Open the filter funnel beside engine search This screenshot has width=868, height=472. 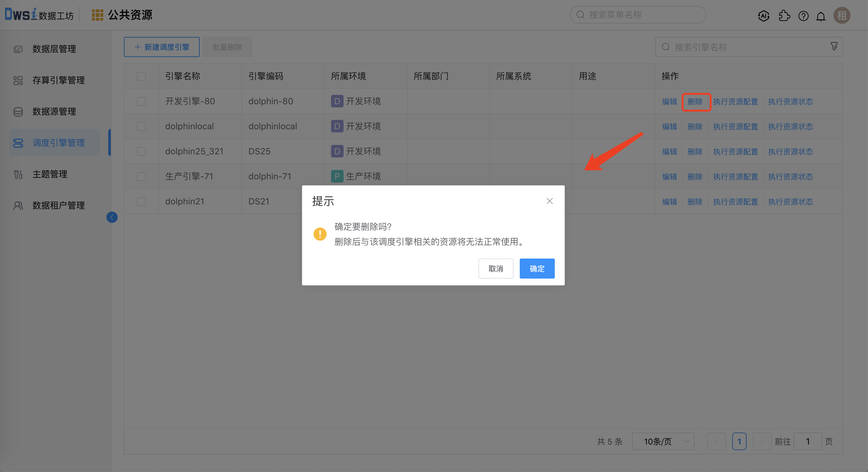[x=834, y=47]
